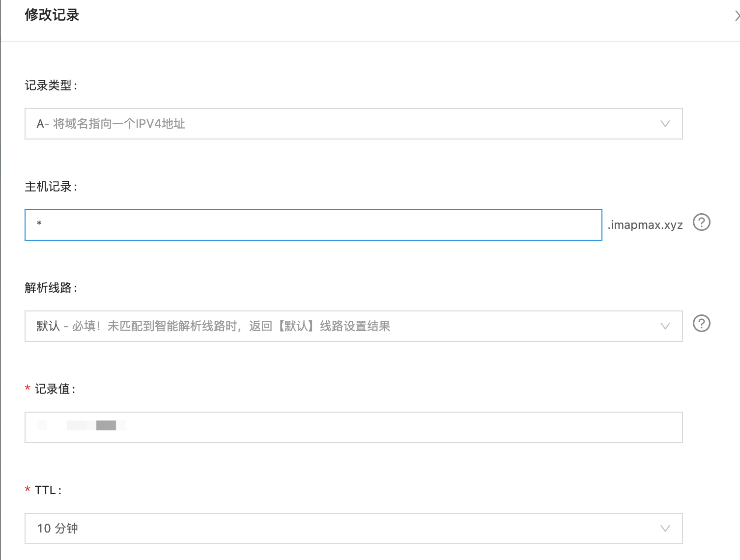The image size is (740, 560).
Task: Click the 记录值 required field label
Action: point(55,389)
